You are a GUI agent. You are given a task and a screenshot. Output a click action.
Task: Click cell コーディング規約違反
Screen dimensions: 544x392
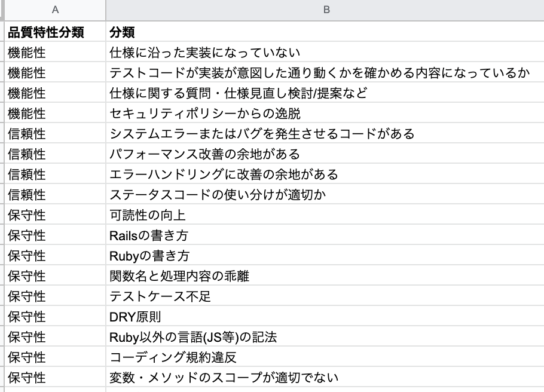click(325, 357)
